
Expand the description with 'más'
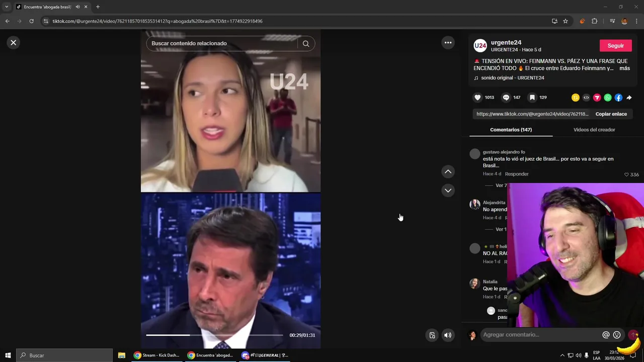[624, 68]
